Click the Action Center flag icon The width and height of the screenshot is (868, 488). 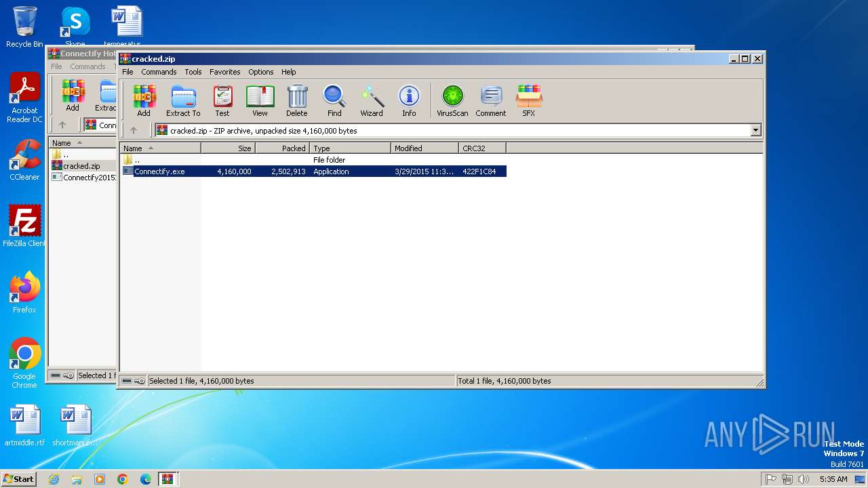point(771,479)
